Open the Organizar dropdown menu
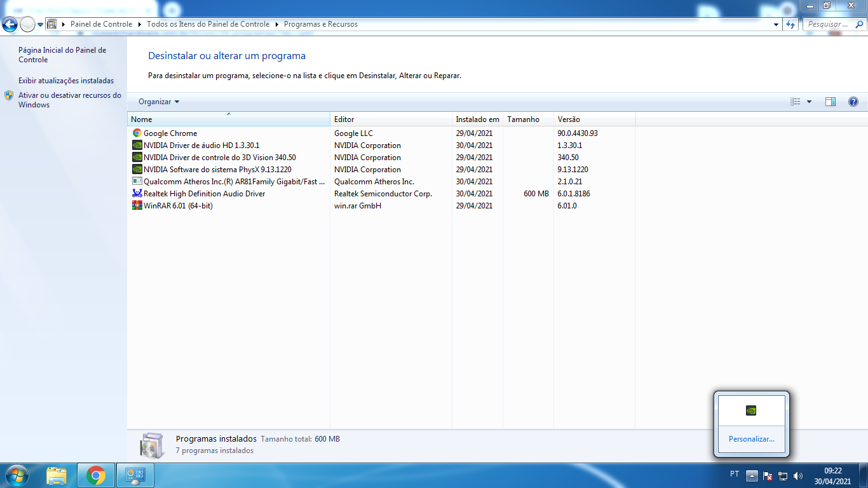The image size is (868, 488). [x=159, y=102]
